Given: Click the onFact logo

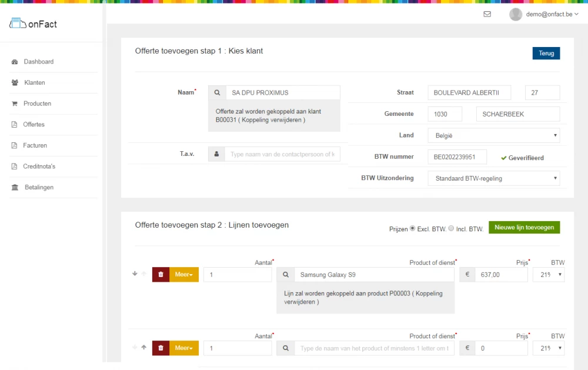Looking at the screenshot, I should pyautogui.click(x=34, y=24).
